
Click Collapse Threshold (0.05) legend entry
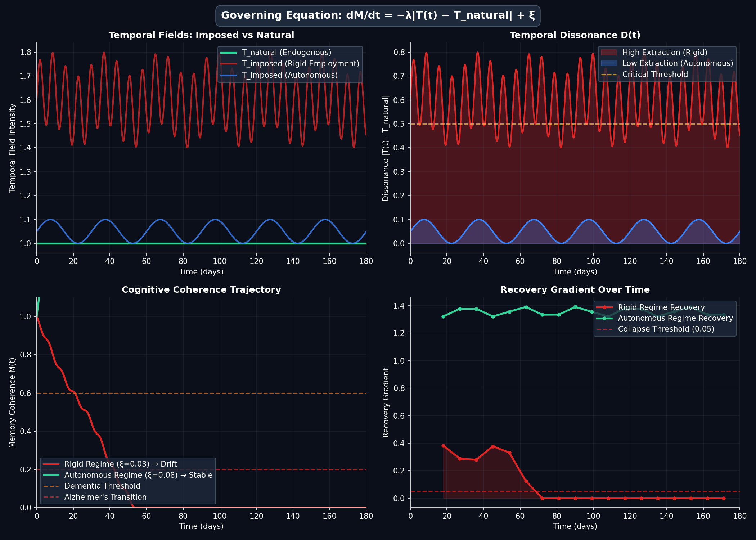[666, 329]
